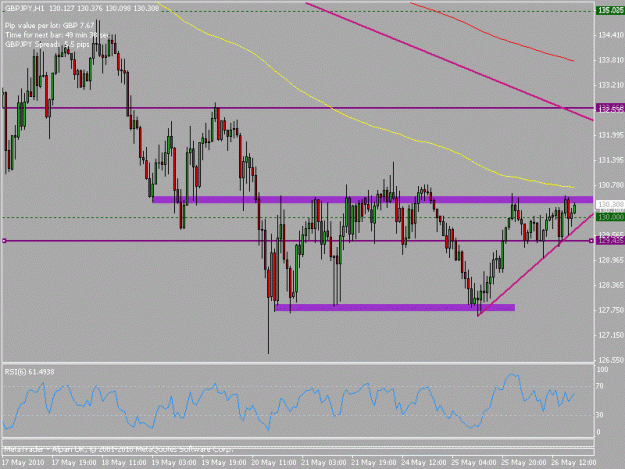This screenshot has height=469, width=625.
Task: Click the 26 May 12:00 time label
Action: pyautogui.click(x=574, y=463)
